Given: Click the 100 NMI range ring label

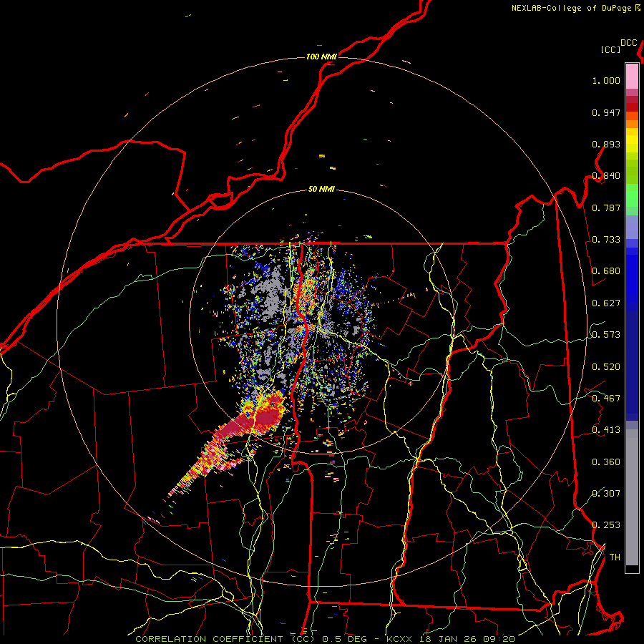Looking at the screenshot, I should point(321,57).
